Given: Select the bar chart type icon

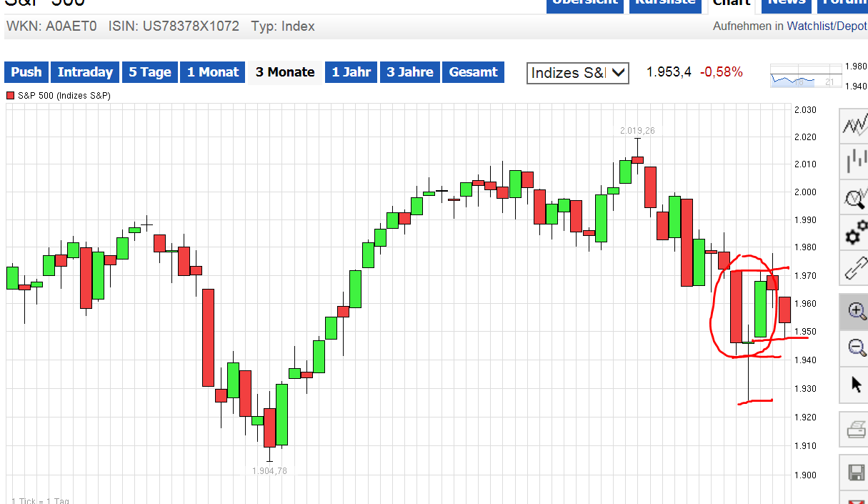Looking at the screenshot, I should (854, 161).
